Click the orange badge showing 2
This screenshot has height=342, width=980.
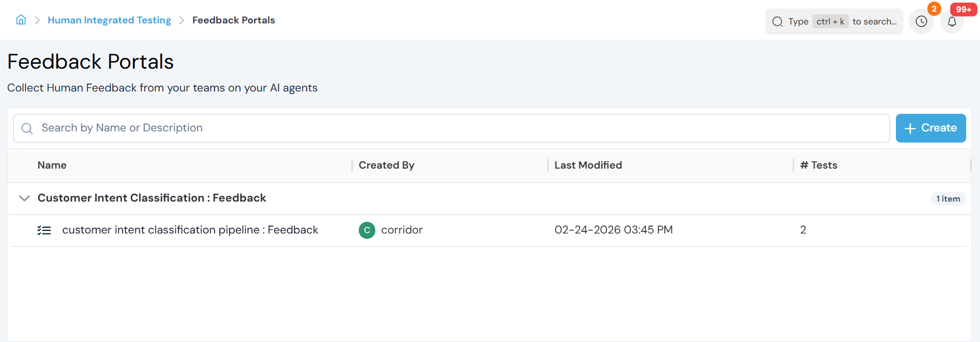pos(934,9)
